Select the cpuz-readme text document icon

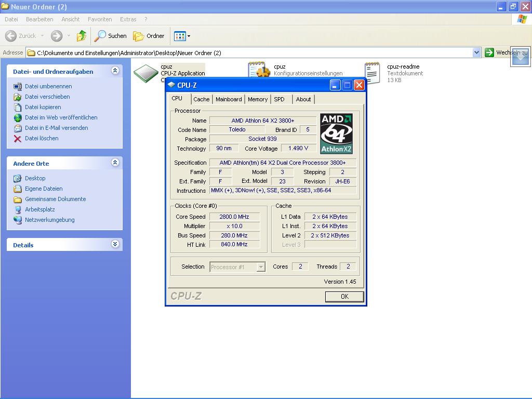pos(373,73)
